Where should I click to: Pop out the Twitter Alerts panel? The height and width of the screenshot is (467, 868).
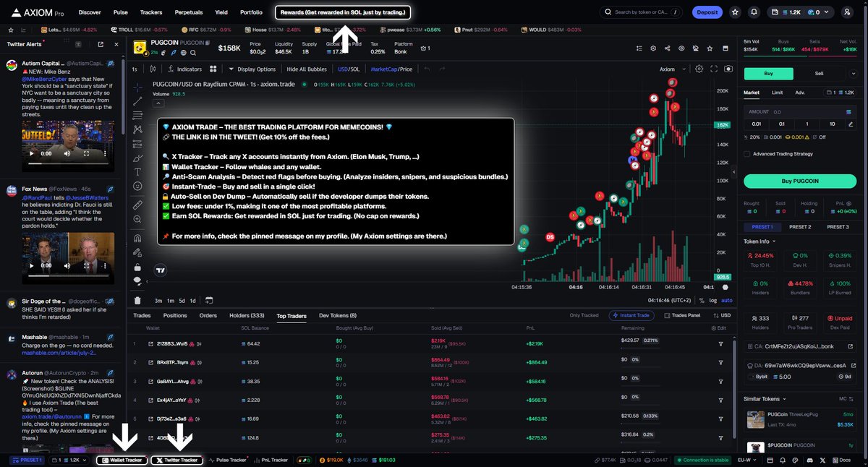pos(101,44)
